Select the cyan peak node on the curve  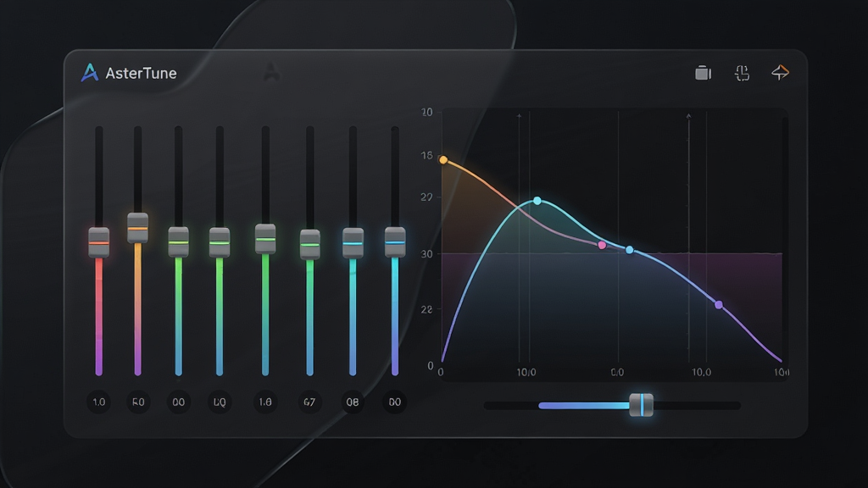click(x=537, y=201)
